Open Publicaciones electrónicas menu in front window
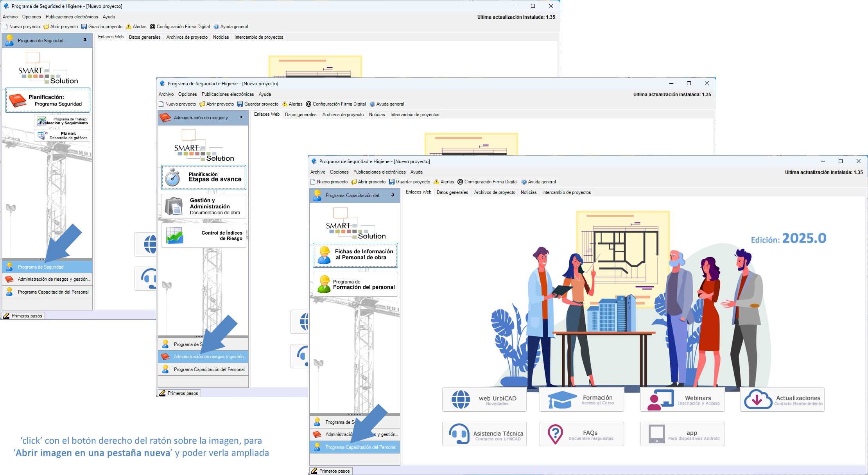The image size is (868, 475). coord(379,172)
